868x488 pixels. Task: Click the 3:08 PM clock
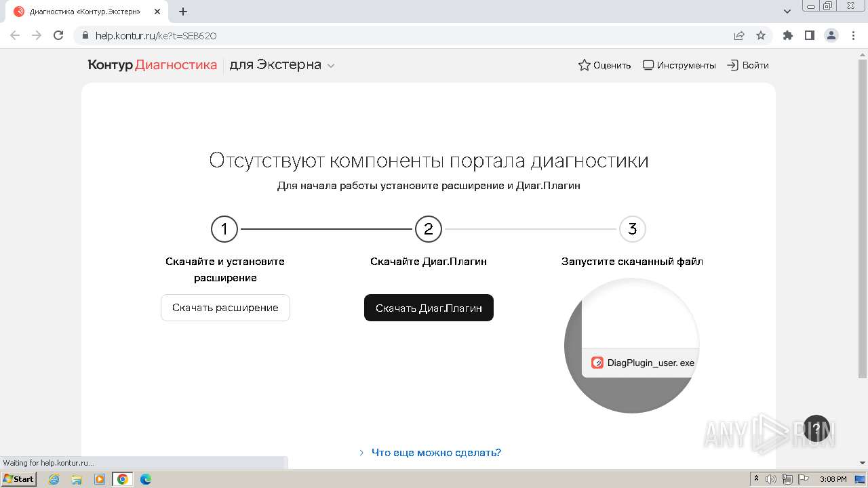[833, 479]
